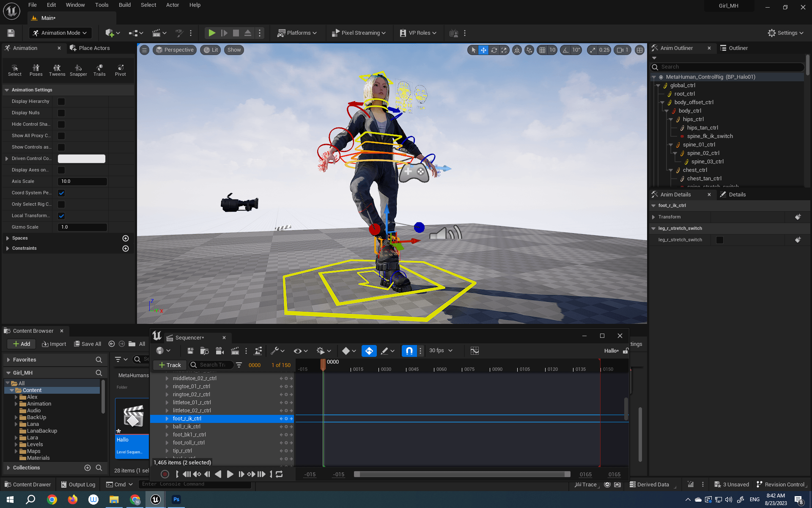Open the Build menu in menu bar
The image size is (812, 508).
click(124, 5)
